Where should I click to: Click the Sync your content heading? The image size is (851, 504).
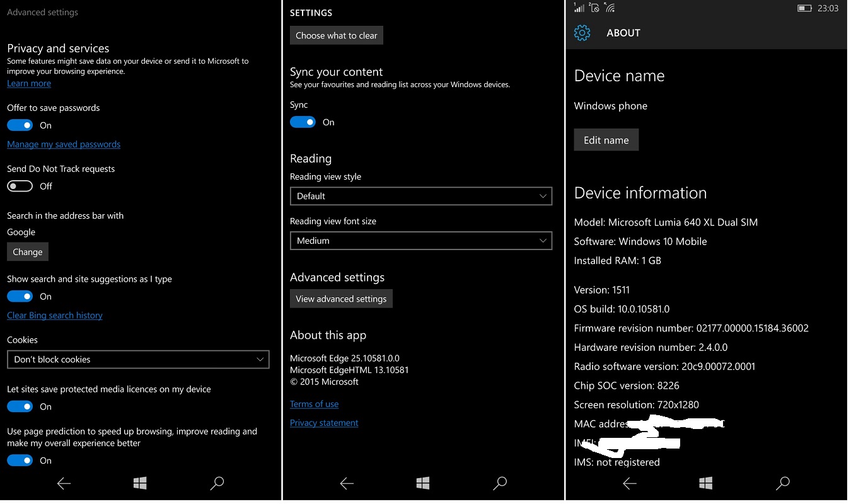pyautogui.click(x=336, y=72)
